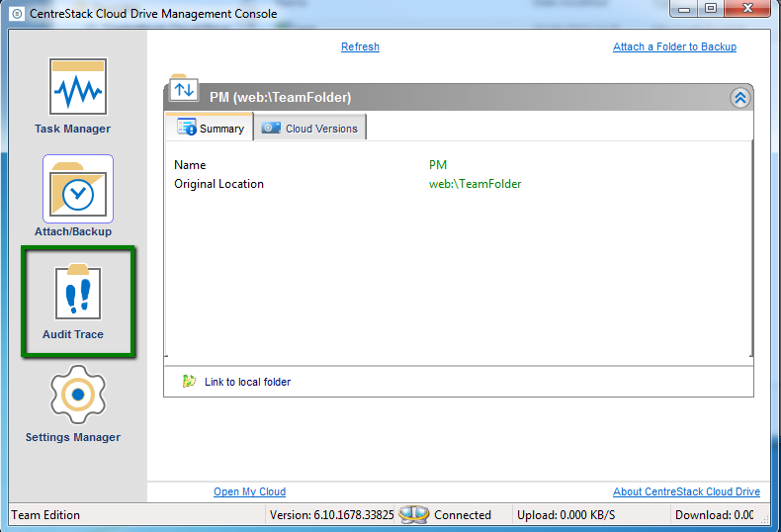Click the PM (web:\TeamFolder) header title
This screenshot has height=532, width=781.
click(x=281, y=97)
